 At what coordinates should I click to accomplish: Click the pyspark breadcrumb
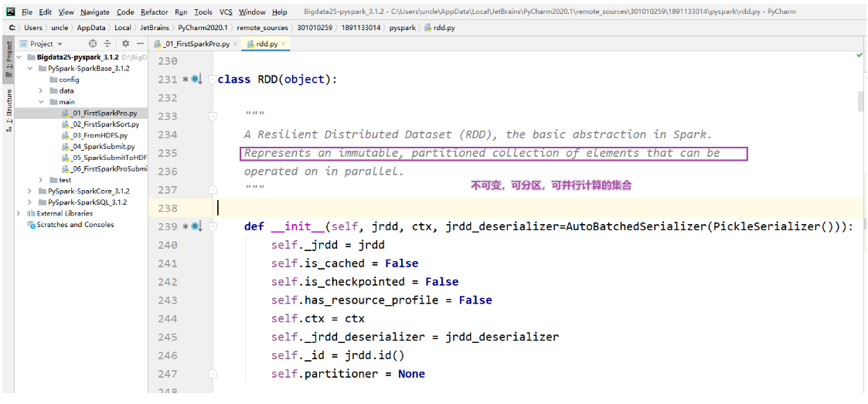(403, 28)
